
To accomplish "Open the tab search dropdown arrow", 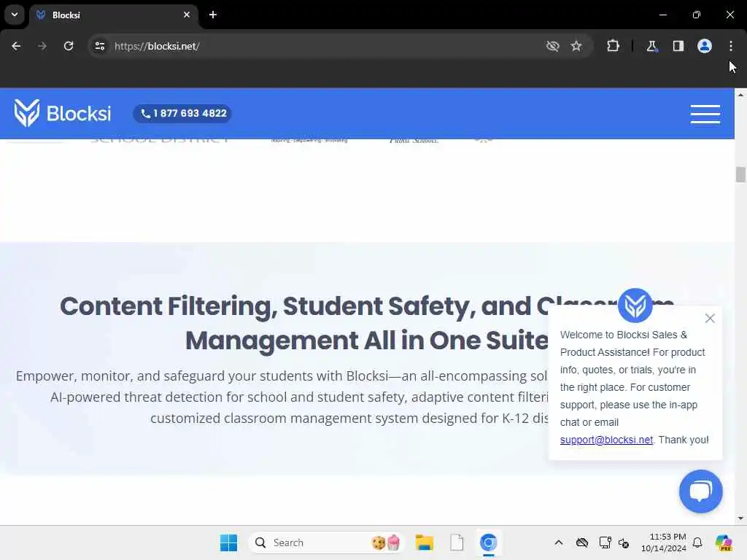I will (15, 15).
